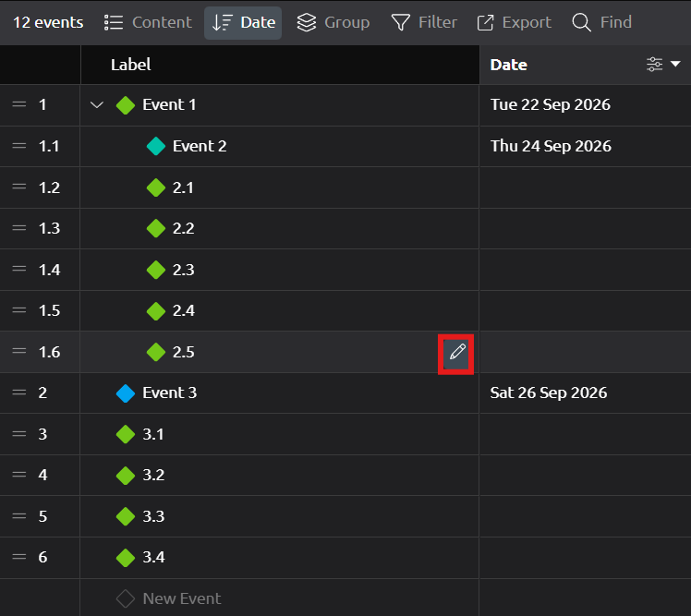This screenshot has width=691, height=616.
Task: Select the 2.3 event label
Action: click(183, 270)
